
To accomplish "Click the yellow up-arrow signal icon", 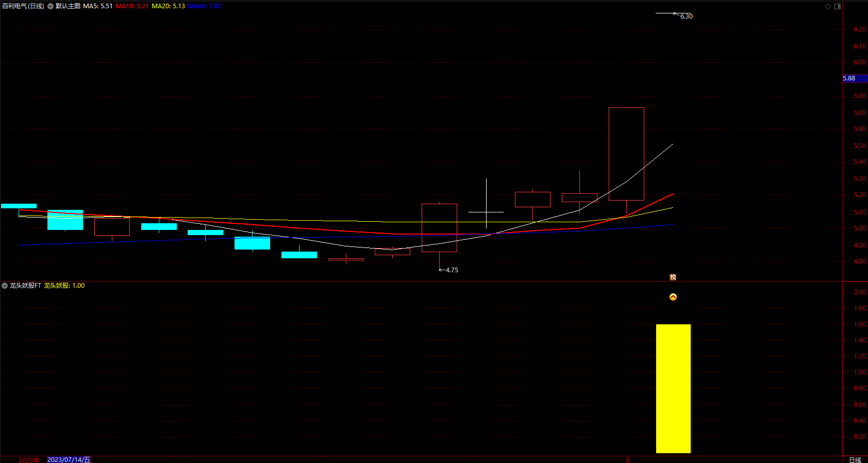I will pyautogui.click(x=673, y=297).
